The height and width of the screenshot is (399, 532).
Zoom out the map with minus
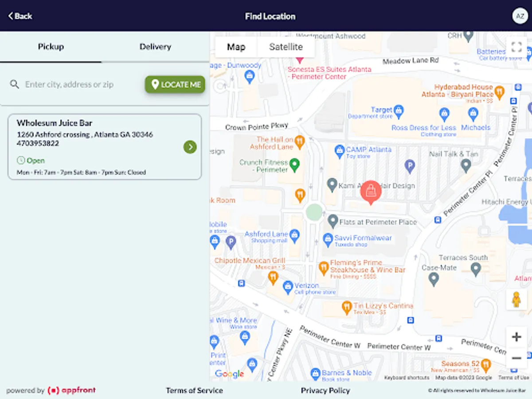click(516, 358)
